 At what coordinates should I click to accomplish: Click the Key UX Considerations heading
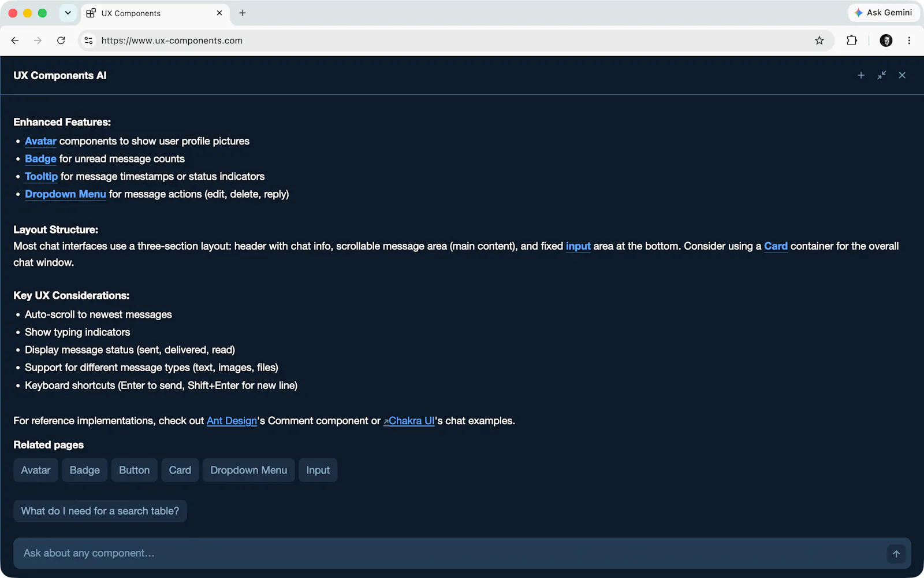[x=72, y=295]
